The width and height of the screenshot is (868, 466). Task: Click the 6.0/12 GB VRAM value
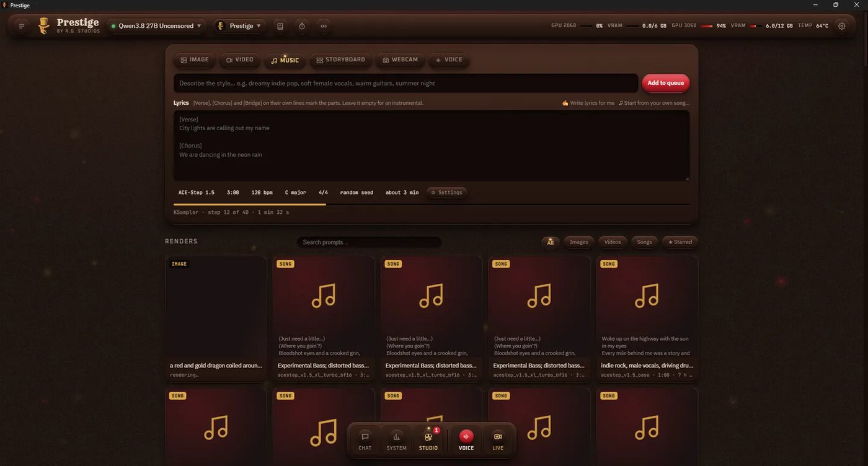tap(778, 26)
